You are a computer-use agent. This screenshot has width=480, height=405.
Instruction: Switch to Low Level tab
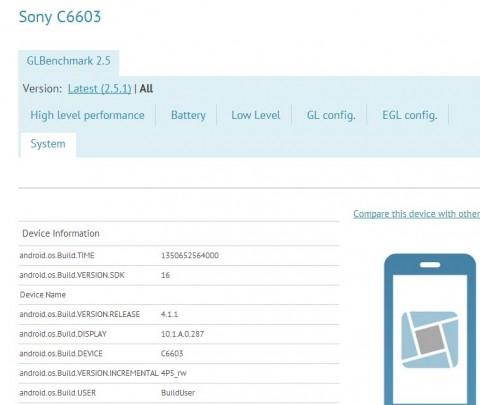256,115
